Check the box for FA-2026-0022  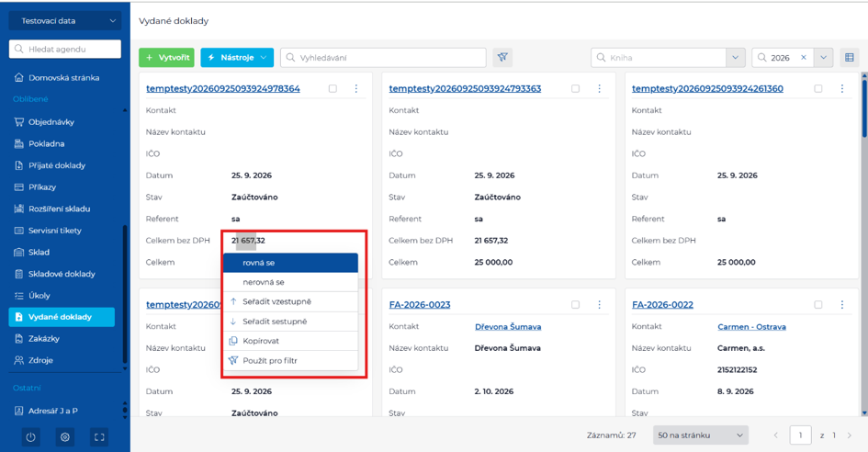coord(818,305)
